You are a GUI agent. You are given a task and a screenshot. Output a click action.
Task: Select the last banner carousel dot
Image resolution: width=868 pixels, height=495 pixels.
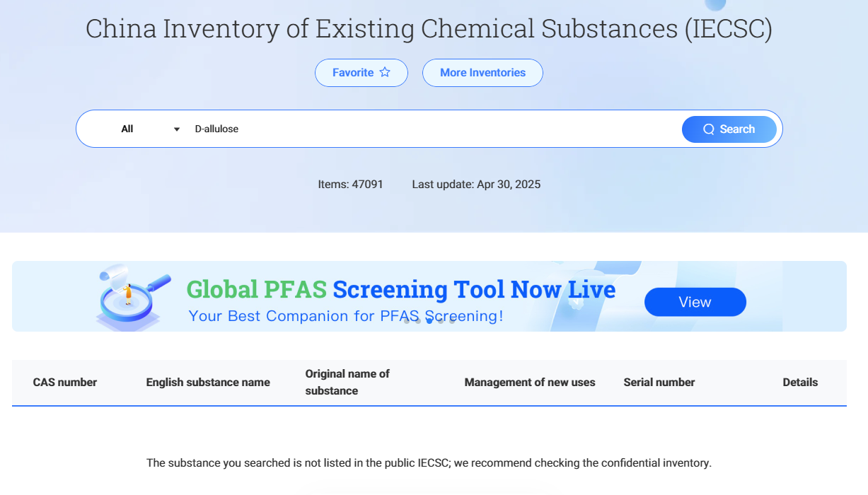point(452,321)
